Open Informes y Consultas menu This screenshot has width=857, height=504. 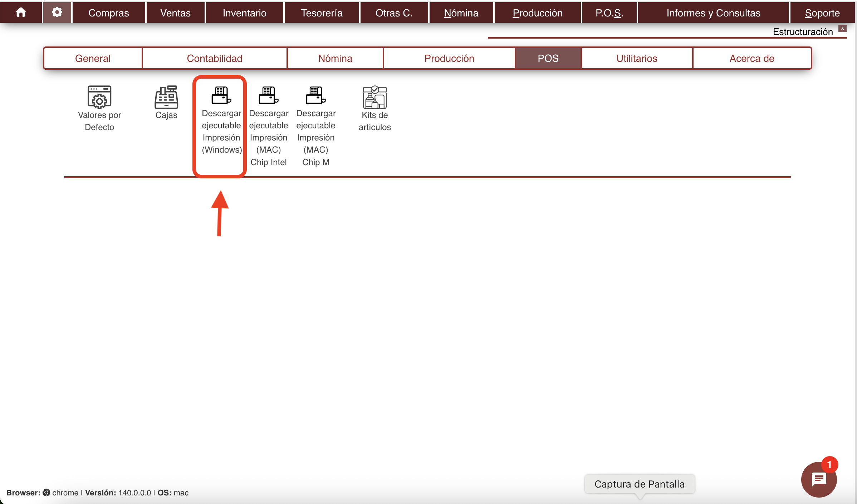click(x=713, y=13)
